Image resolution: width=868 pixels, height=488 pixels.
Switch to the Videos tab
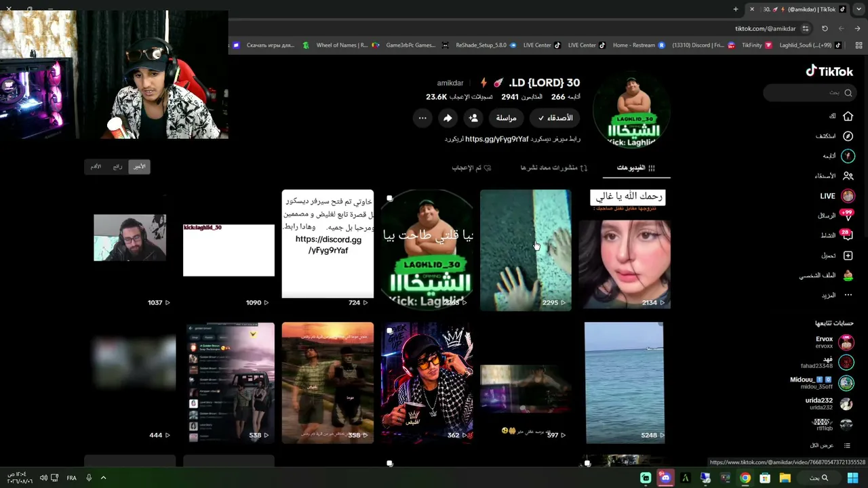pos(635,168)
